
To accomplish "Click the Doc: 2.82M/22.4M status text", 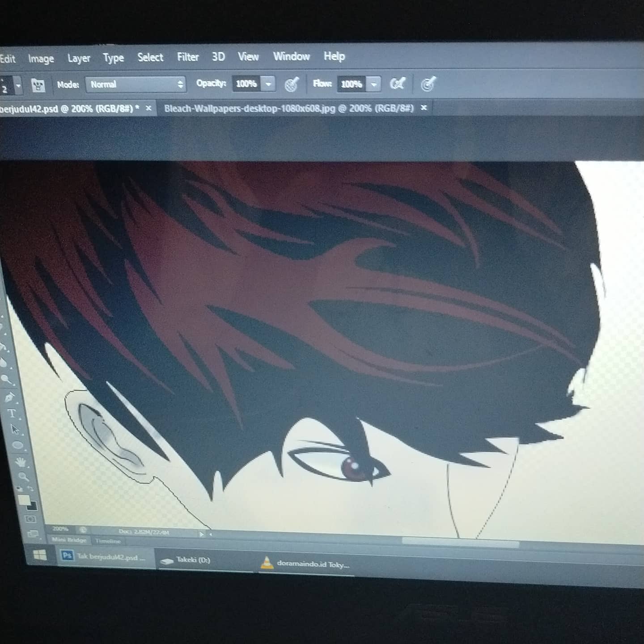I will [144, 532].
